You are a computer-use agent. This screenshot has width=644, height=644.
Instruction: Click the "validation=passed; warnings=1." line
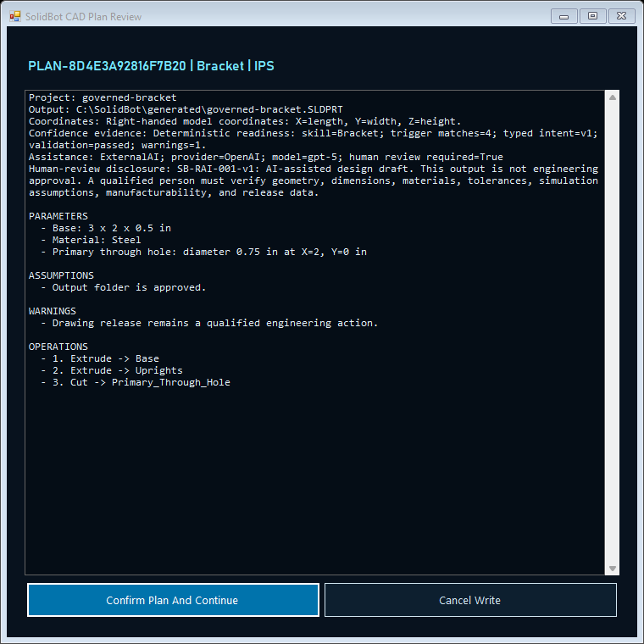pos(117,146)
